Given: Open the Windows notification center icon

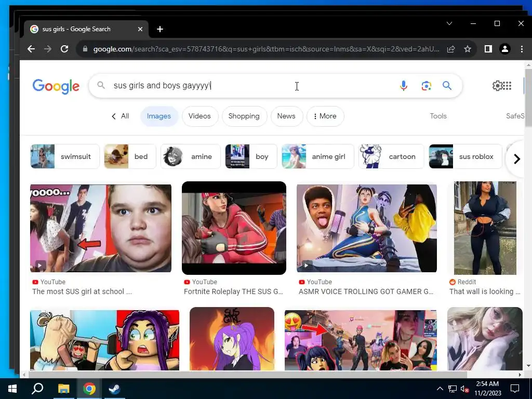Looking at the screenshot, I should [x=515, y=389].
